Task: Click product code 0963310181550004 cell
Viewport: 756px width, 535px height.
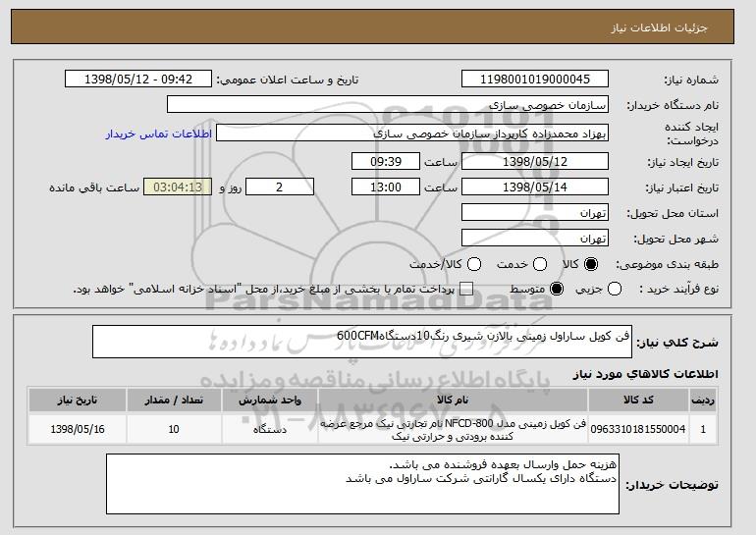Action: point(638,429)
